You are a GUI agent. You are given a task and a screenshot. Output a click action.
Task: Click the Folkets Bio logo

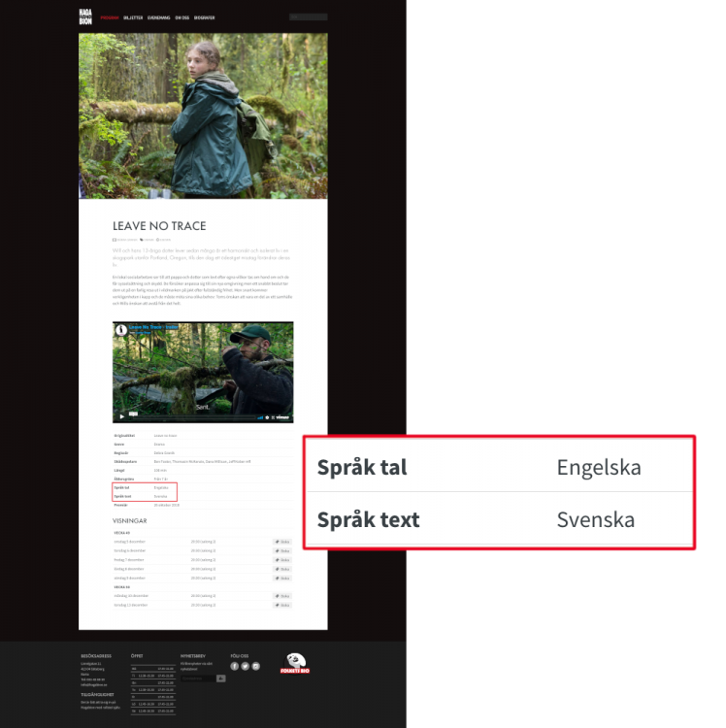[x=295, y=663]
